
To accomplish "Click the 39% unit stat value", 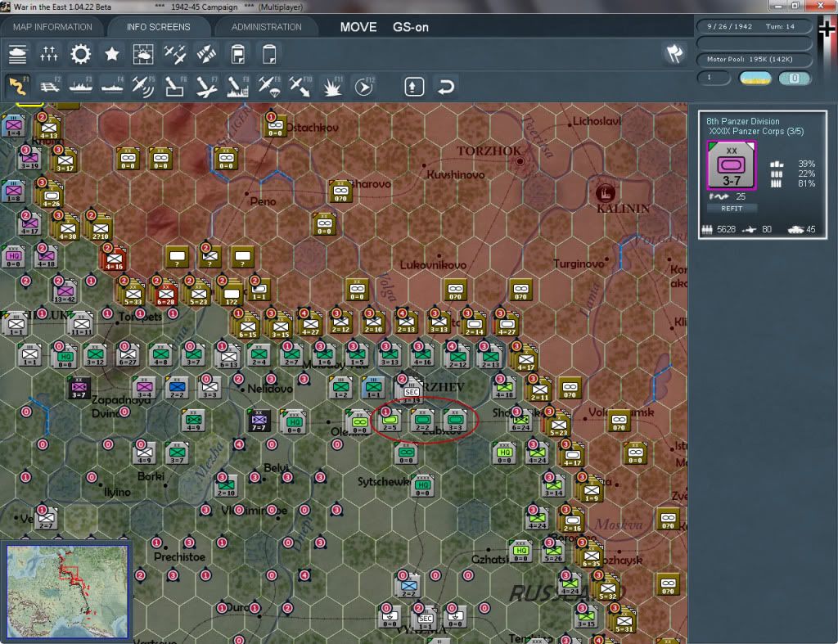I will click(806, 164).
